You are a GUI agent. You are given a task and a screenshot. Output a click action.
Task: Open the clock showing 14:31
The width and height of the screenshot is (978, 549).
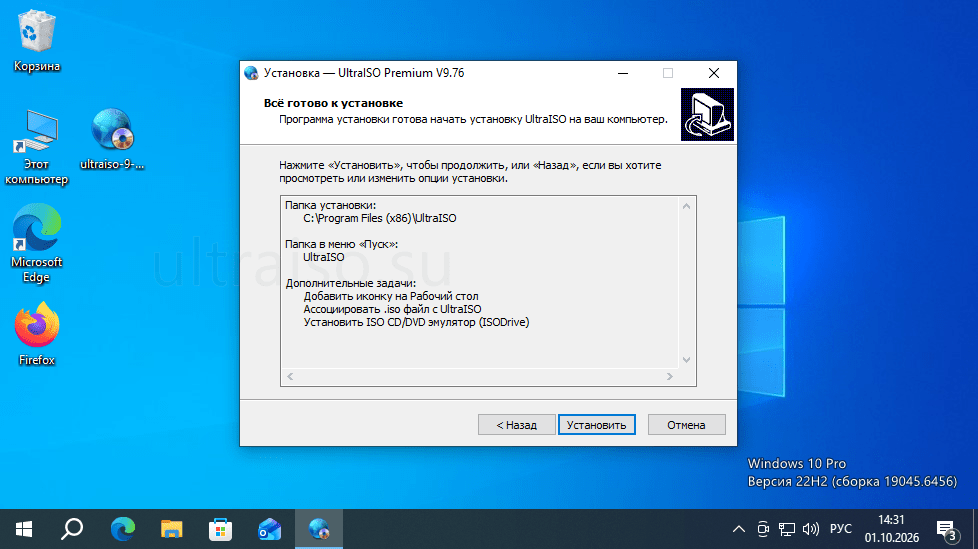point(892,529)
